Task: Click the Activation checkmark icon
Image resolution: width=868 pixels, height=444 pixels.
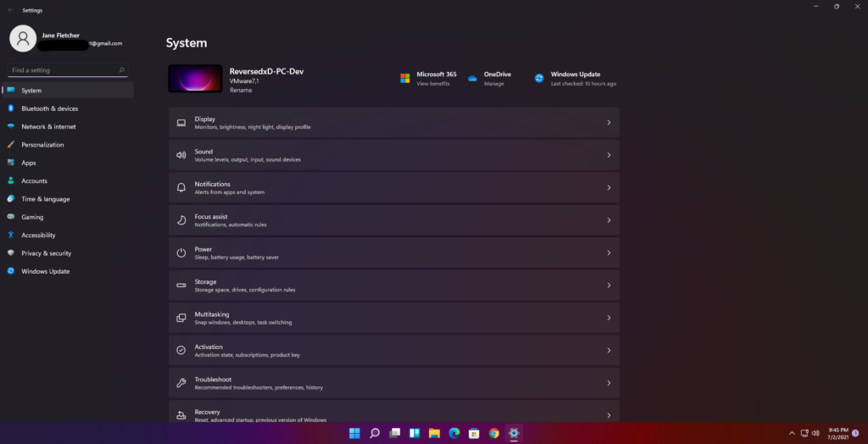Action: coord(181,351)
